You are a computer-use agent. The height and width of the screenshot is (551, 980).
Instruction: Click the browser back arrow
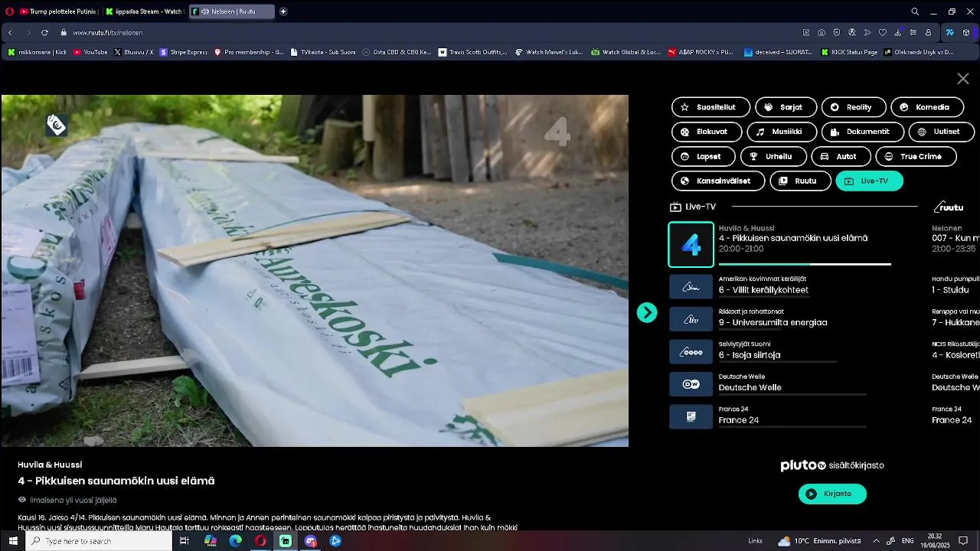[10, 33]
